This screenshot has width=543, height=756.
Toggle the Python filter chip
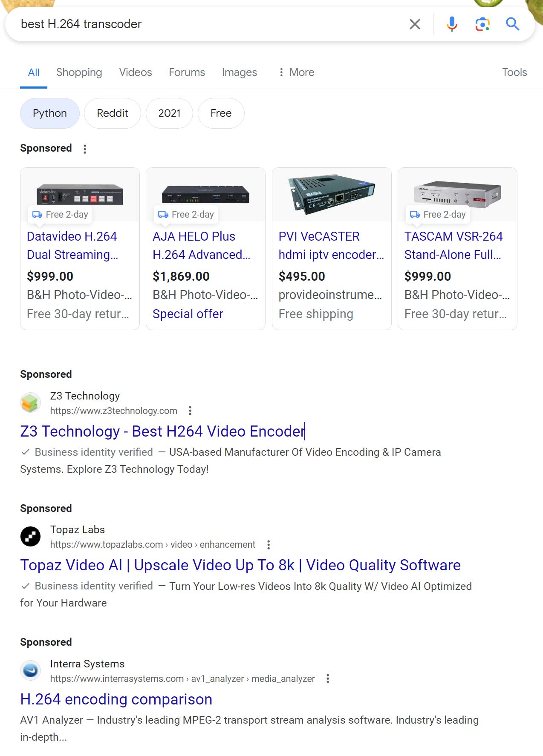tap(50, 113)
